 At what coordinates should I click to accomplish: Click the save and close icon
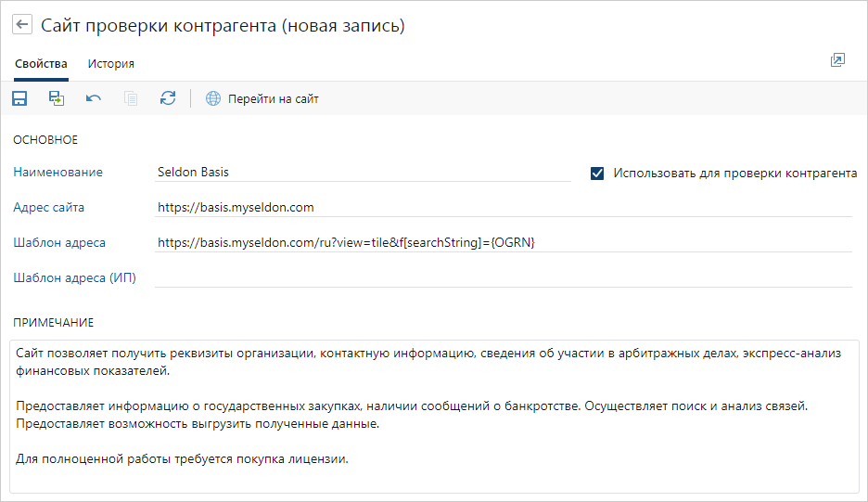point(57,98)
